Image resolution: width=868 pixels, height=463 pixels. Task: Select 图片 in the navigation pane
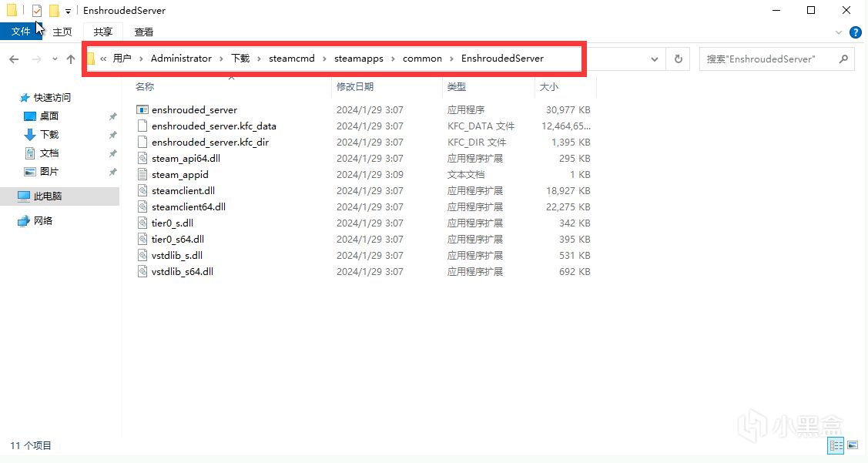49,172
